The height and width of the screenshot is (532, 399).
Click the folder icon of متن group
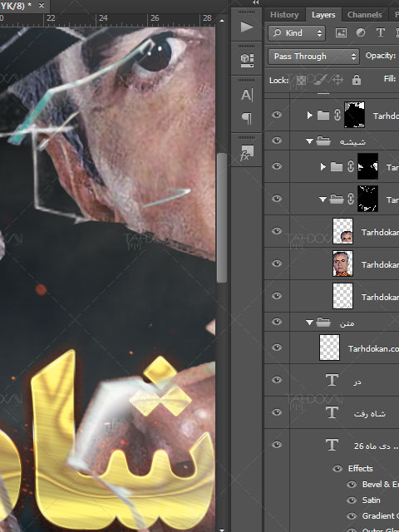(x=323, y=322)
